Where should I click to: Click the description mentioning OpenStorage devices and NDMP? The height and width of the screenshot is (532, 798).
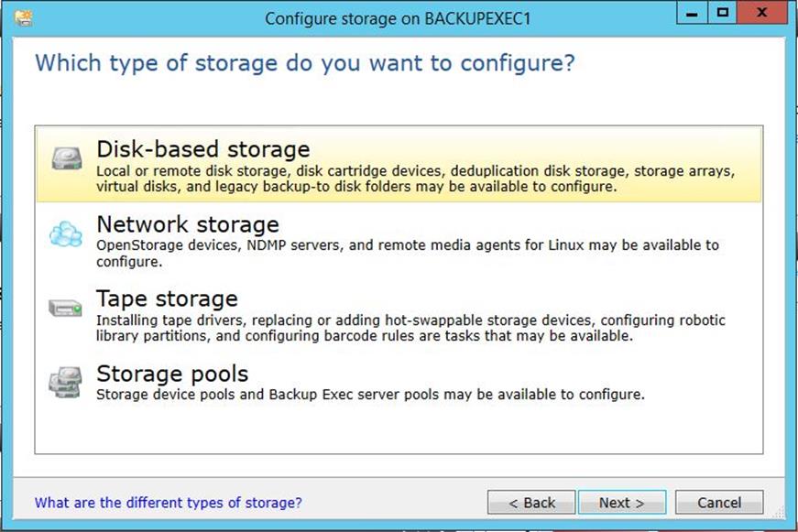coord(407,254)
